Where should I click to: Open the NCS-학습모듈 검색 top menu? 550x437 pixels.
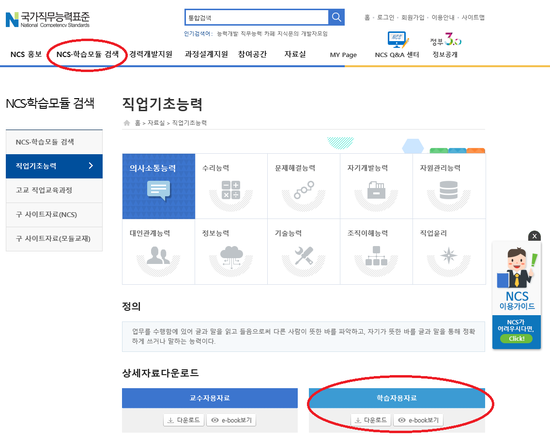coord(87,54)
